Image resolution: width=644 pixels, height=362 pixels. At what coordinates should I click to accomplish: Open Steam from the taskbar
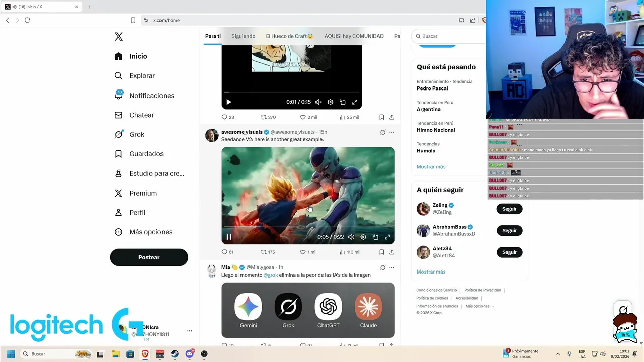pos(175,354)
